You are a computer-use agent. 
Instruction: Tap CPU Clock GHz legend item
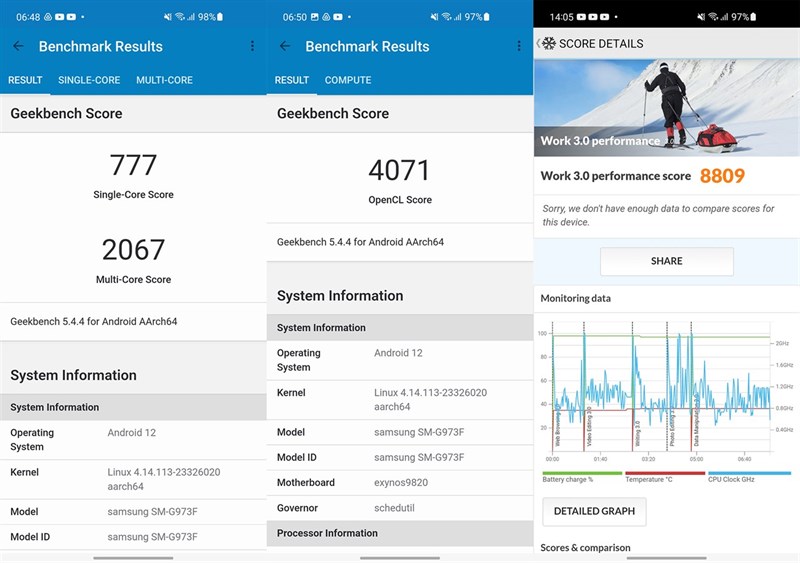click(749, 477)
